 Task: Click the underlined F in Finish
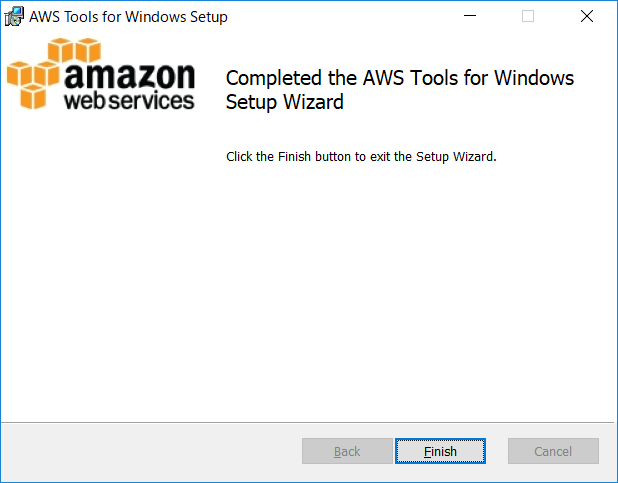[427, 451]
